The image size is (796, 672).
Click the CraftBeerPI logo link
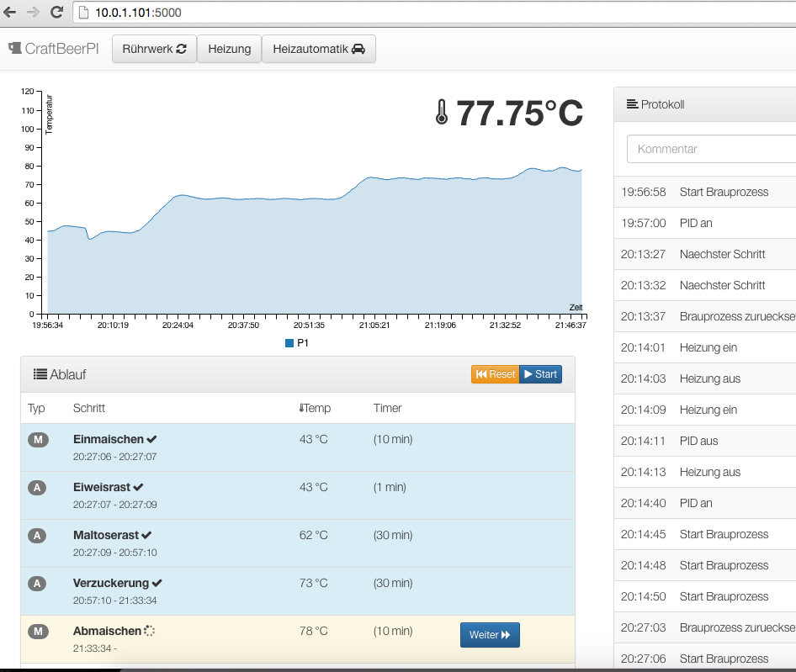[x=54, y=49]
